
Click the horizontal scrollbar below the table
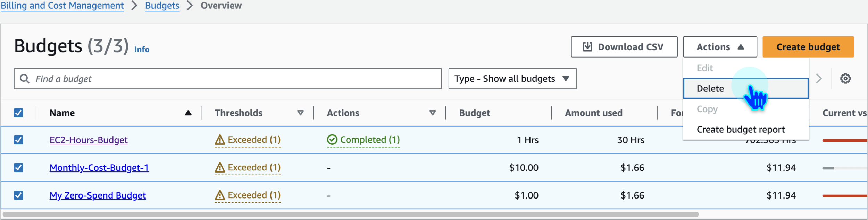pos(351,214)
